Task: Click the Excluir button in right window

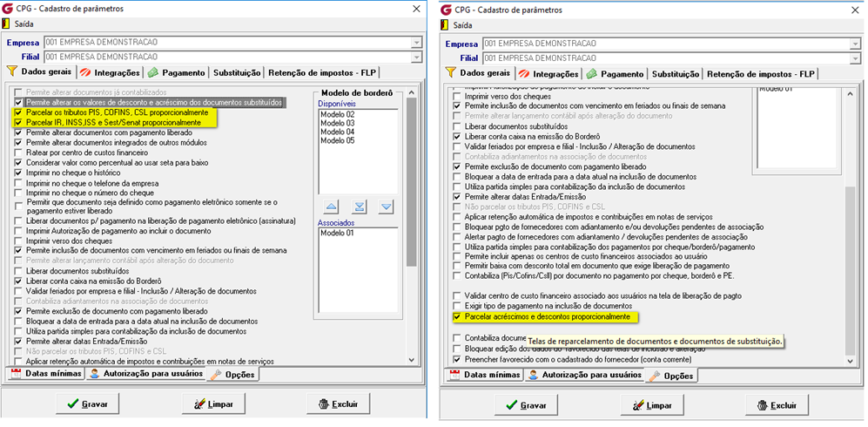Action: click(777, 405)
